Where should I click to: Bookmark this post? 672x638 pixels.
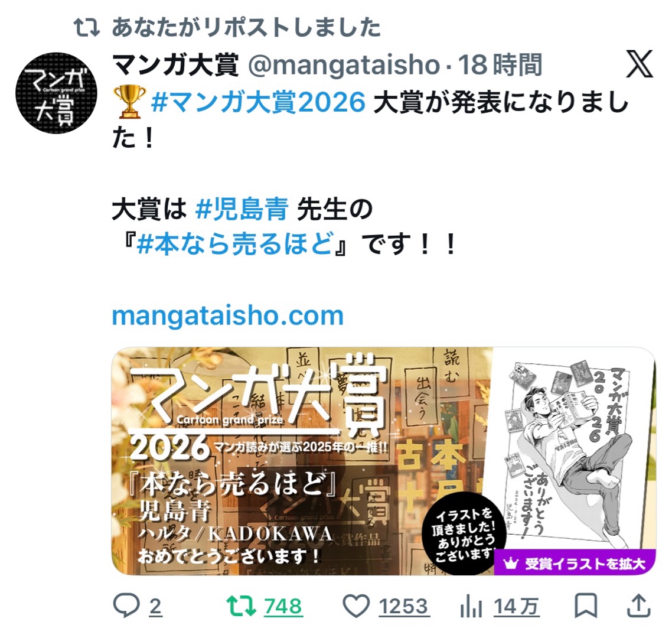(x=586, y=606)
